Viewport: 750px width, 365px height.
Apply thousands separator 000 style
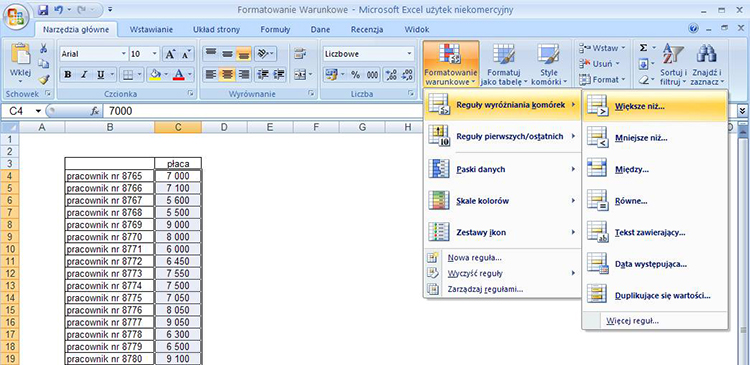pyautogui.click(x=373, y=75)
